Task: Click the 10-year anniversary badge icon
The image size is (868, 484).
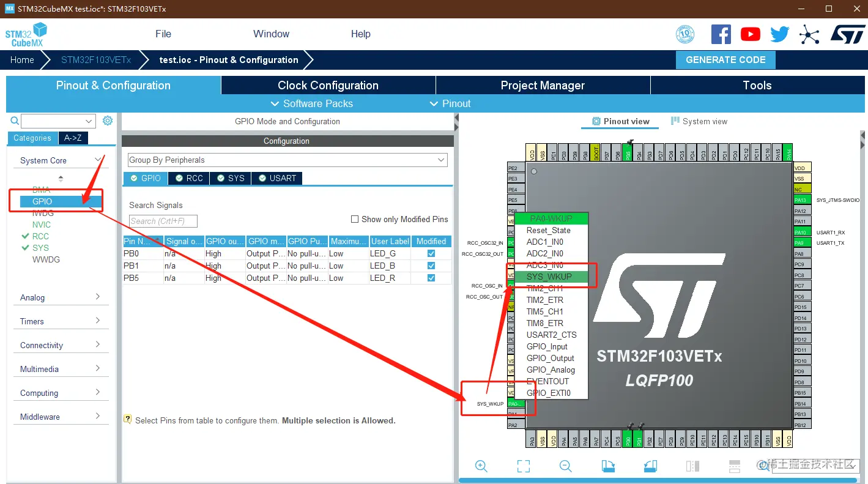Action: point(685,34)
